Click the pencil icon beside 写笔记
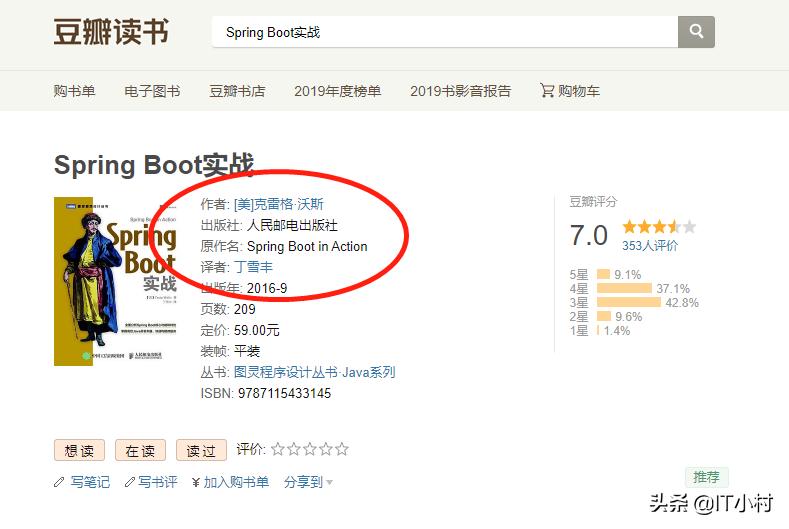 [59, 482]
